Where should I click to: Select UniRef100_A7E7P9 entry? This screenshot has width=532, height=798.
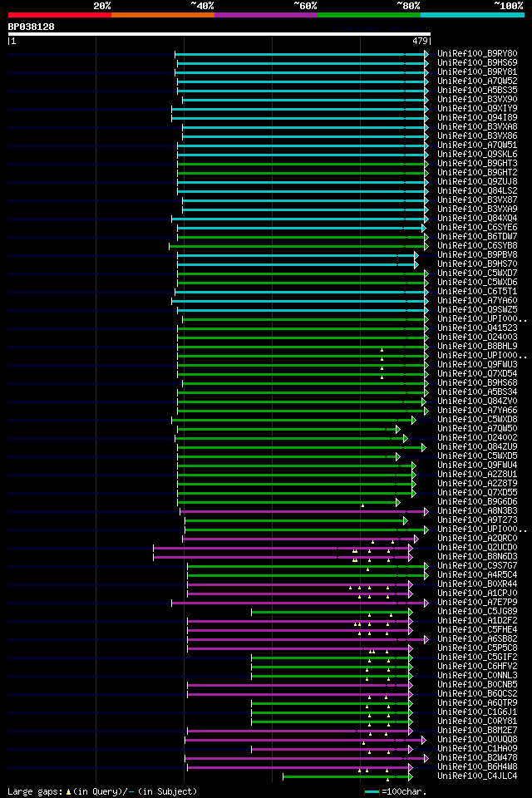[477, 603]
